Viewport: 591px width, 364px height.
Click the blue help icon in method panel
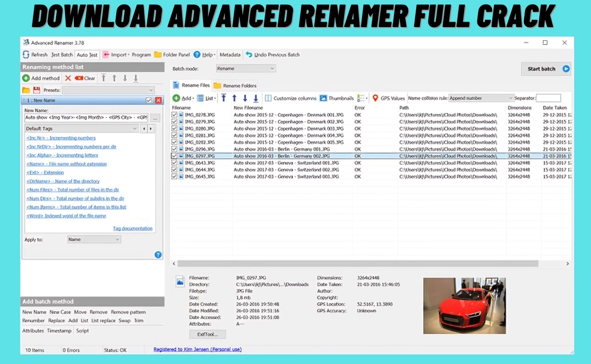pos(158,254)
